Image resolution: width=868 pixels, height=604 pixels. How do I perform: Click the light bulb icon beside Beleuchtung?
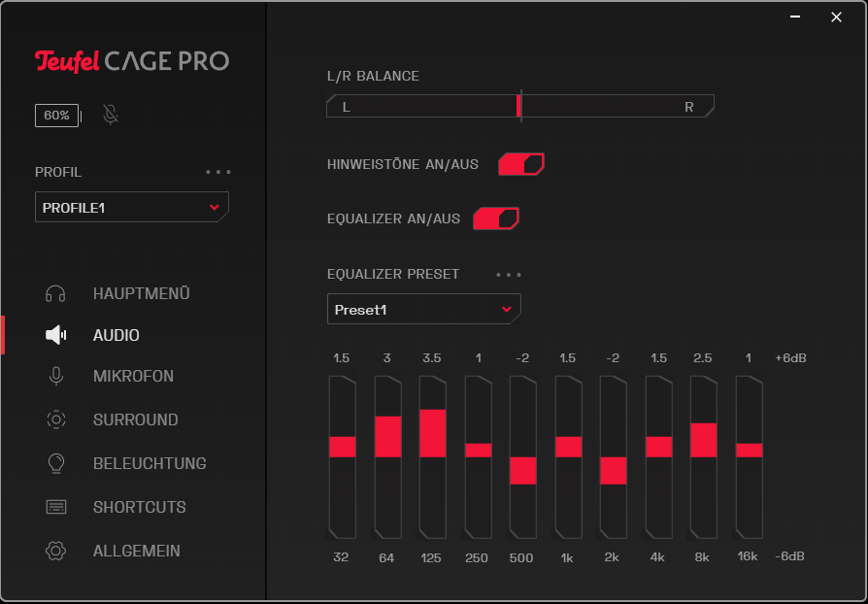(56, 463)
